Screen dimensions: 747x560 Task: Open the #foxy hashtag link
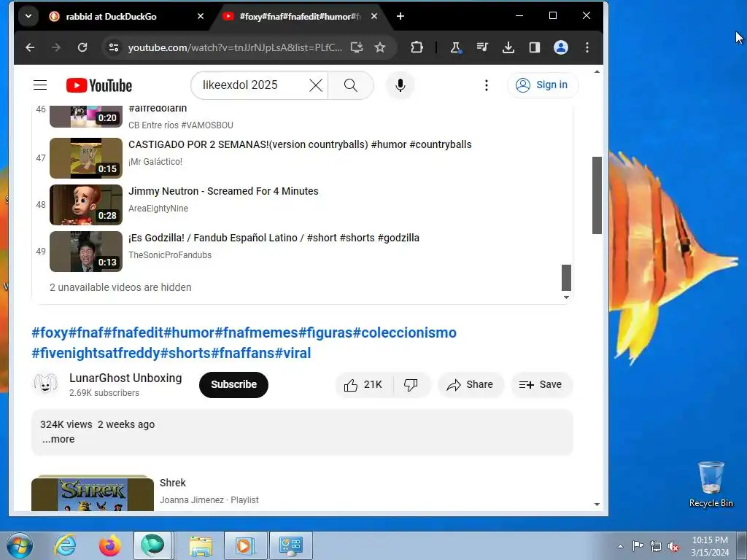point(50,332)
